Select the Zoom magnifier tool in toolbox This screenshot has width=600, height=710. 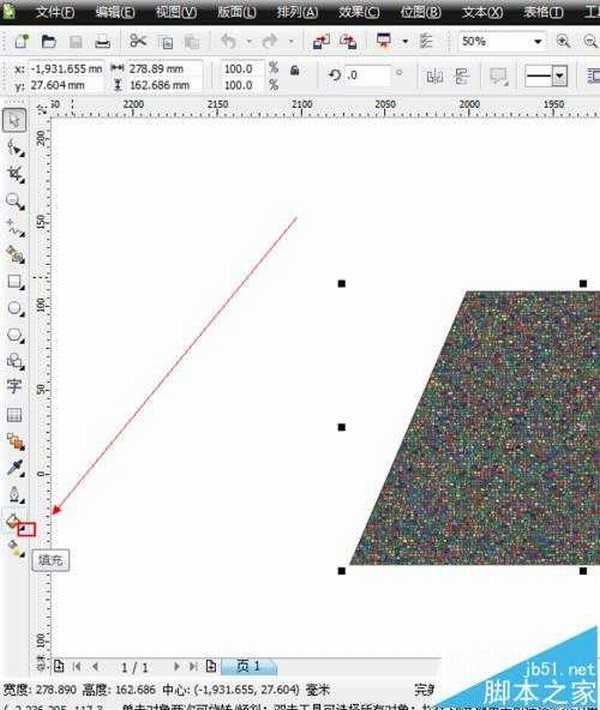tap(15, 201)
